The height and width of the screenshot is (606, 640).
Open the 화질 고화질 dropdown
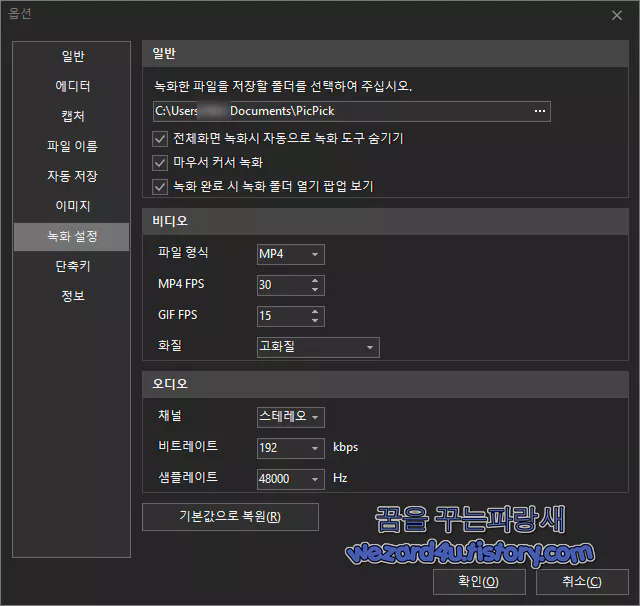point(318,347)
